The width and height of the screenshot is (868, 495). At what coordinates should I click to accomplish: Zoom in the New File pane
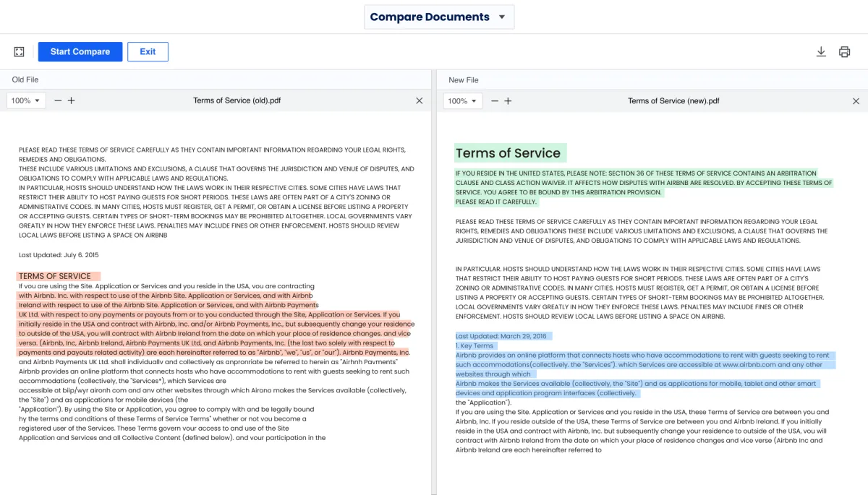tap(508, 101)
